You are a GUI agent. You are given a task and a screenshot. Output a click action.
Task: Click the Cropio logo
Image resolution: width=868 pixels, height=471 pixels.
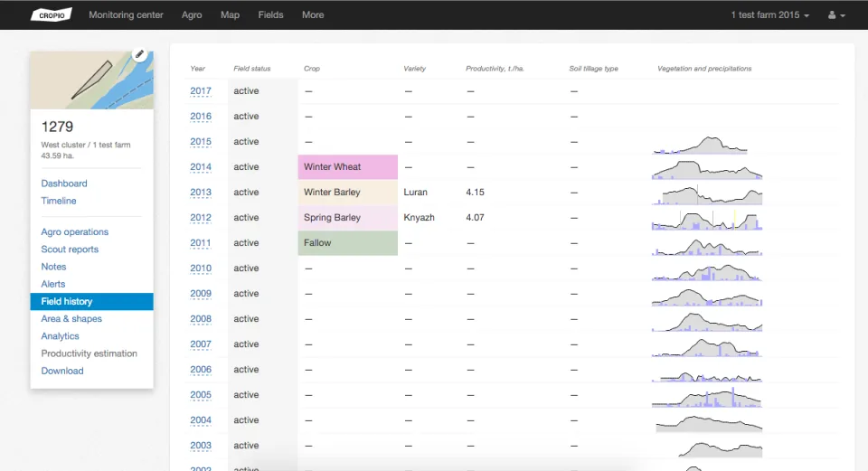52,15
